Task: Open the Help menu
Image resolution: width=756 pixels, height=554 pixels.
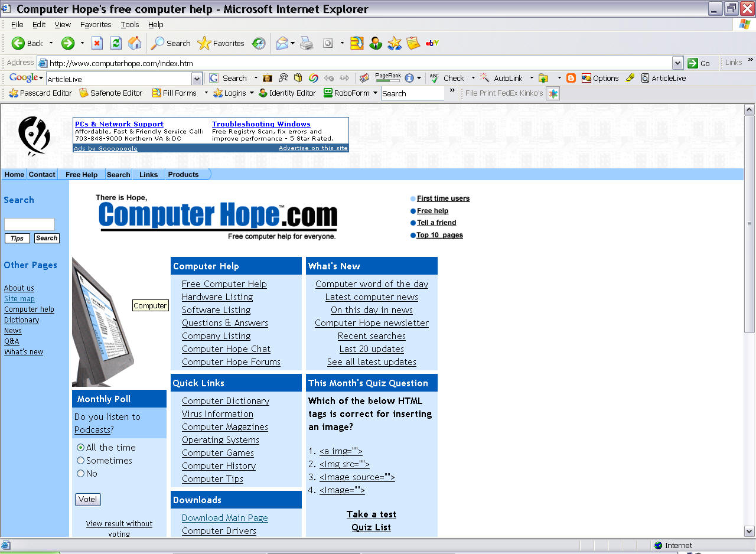Action: (x=156, y=25)
